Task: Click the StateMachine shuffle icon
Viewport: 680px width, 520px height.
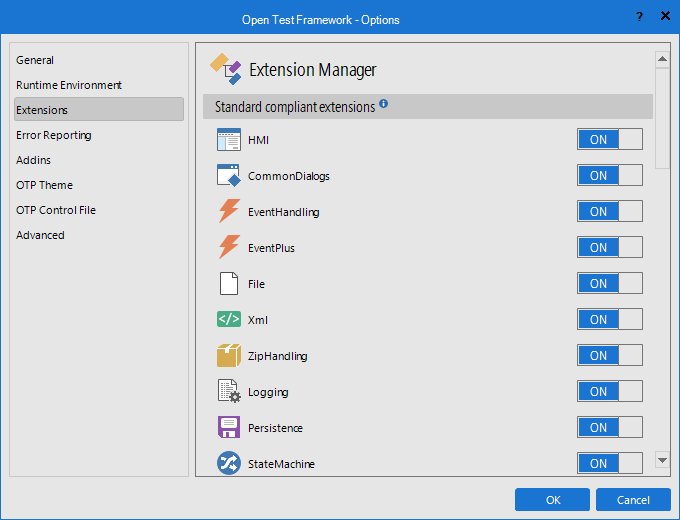Action: 229,463
